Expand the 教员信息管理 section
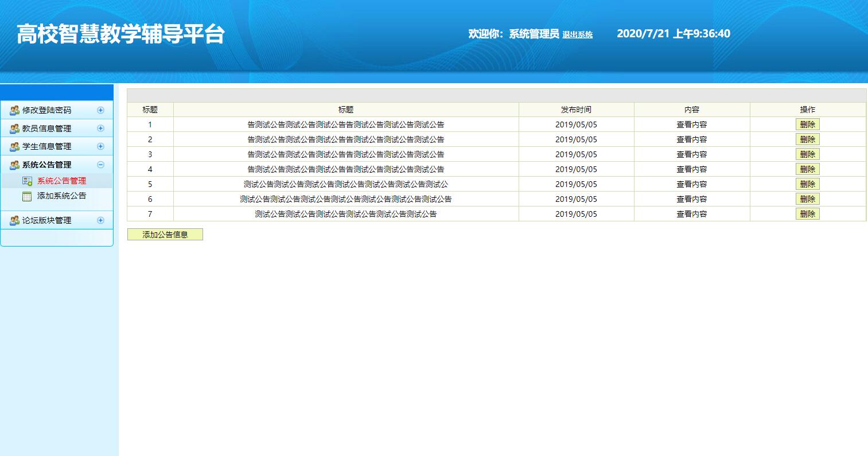This screenshot has height=456, width=868. tap(101, 128)
